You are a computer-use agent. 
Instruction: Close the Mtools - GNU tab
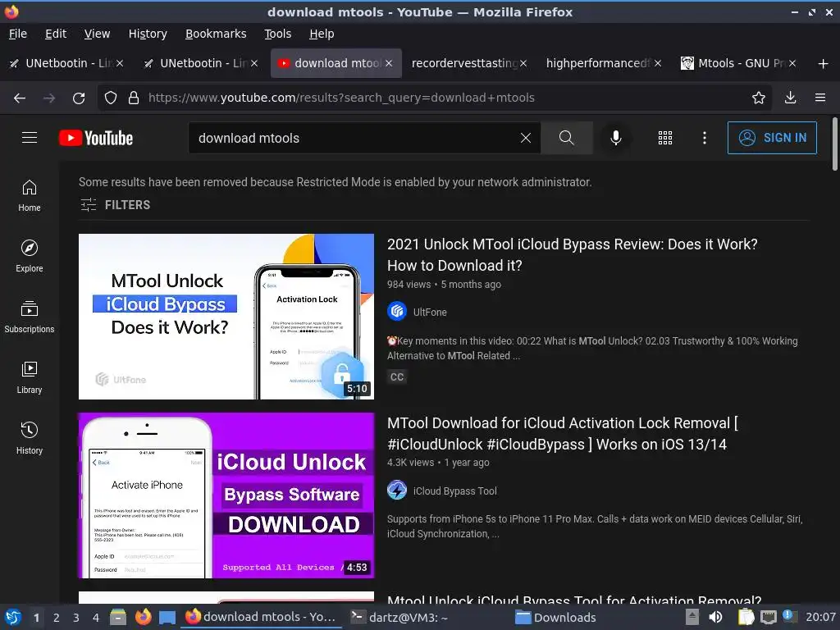[x=792, y=63]
